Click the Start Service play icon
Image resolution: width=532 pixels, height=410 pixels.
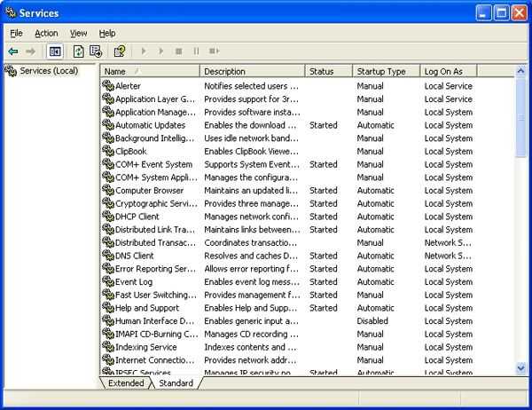click(144, 51)
